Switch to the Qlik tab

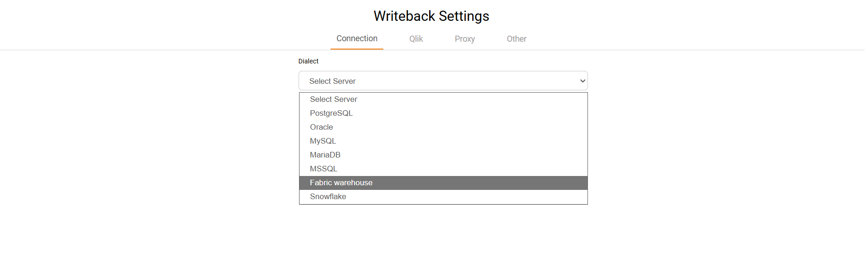pos(415,39)
